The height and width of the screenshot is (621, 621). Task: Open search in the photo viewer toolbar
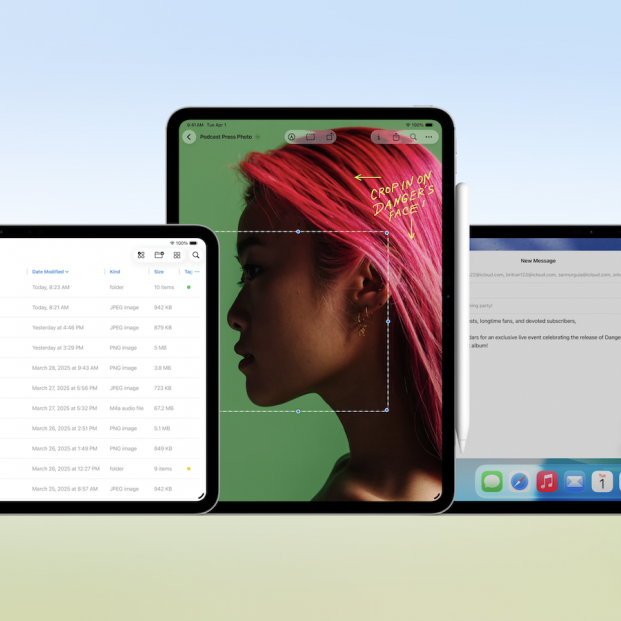[413, 137]
